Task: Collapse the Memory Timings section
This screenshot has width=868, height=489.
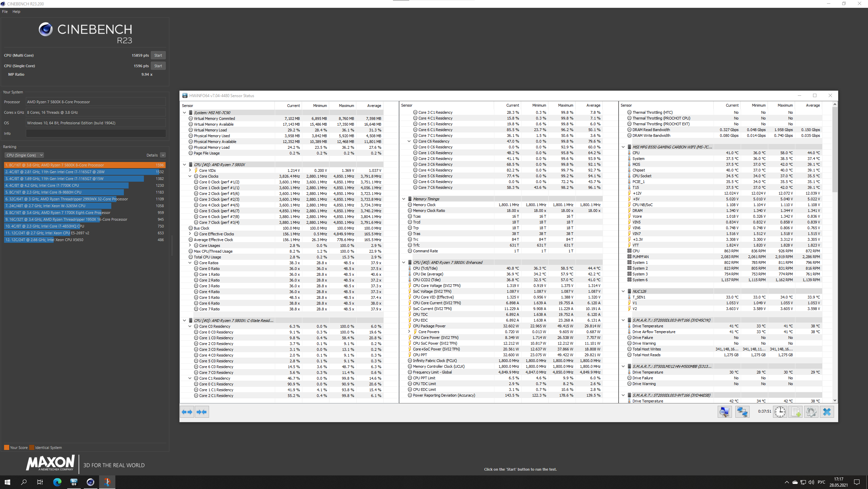Action: (x=403, y=199)
